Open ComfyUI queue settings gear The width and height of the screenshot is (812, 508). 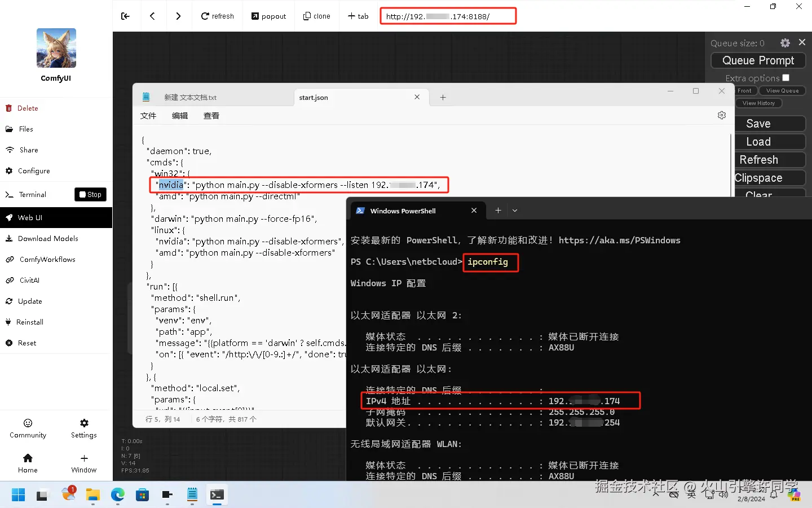tap(785, 43)
